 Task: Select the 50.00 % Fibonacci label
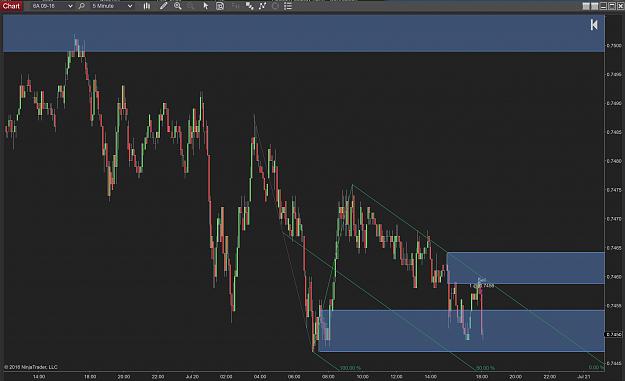pos(485,368)
